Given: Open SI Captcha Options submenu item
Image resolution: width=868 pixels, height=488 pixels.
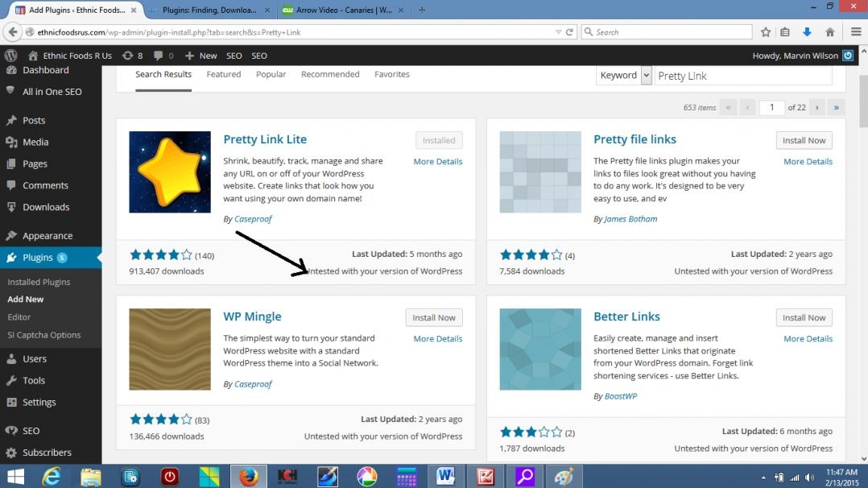Looking at the screenshot, I should 43,334.
